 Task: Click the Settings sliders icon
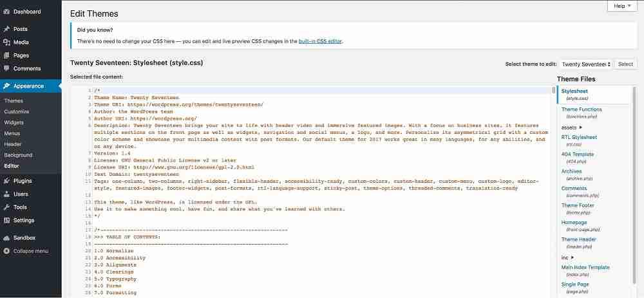click(x=6, y=220)
